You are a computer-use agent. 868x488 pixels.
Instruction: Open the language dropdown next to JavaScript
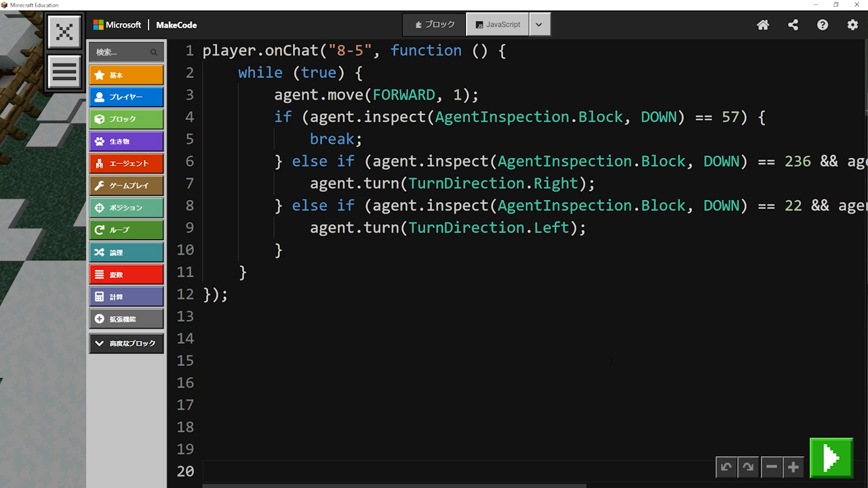coord(539,24)
